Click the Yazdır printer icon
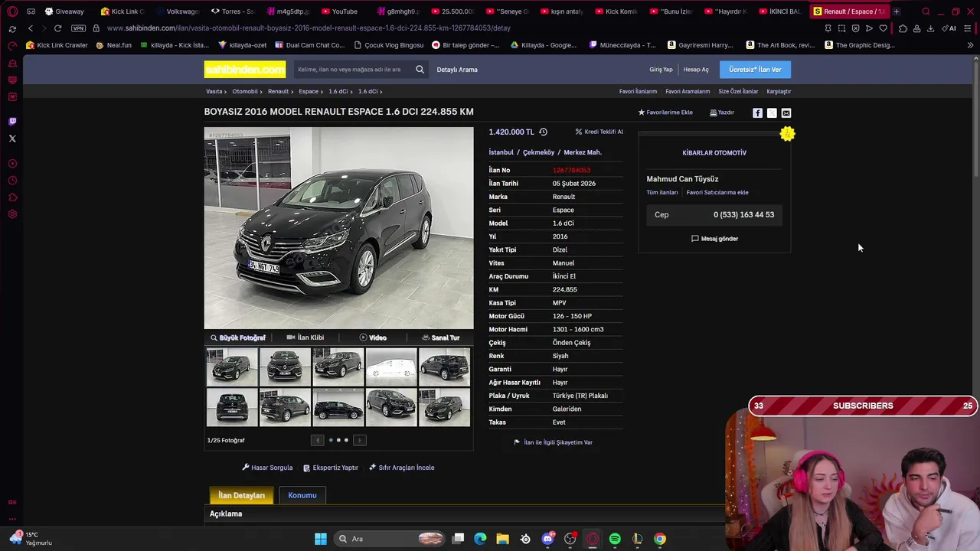 (714, 112)
